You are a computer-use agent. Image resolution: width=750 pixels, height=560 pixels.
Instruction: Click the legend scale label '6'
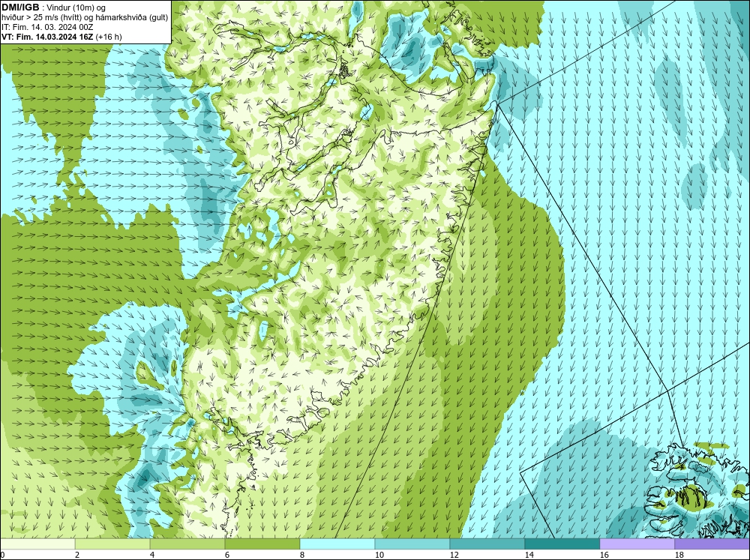click(228, 555)
